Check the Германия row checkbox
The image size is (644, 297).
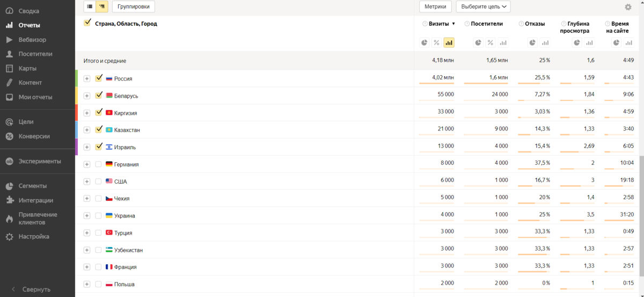[98, 164]
